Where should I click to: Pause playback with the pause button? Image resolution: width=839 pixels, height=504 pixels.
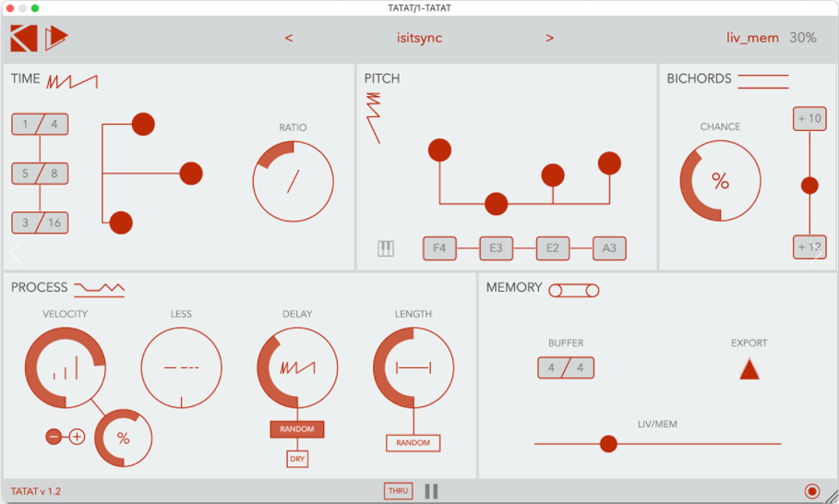[431, 491]
